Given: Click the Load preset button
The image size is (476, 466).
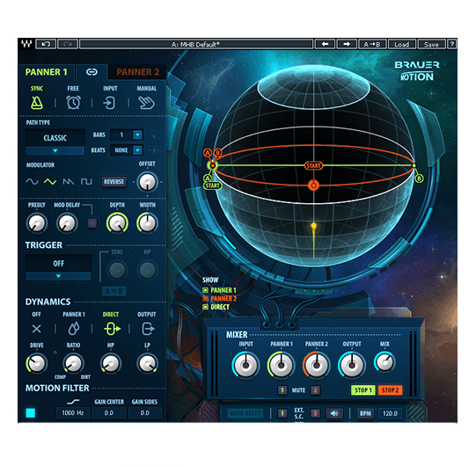Looking at the screenshot, I should (x=401, y=44).
